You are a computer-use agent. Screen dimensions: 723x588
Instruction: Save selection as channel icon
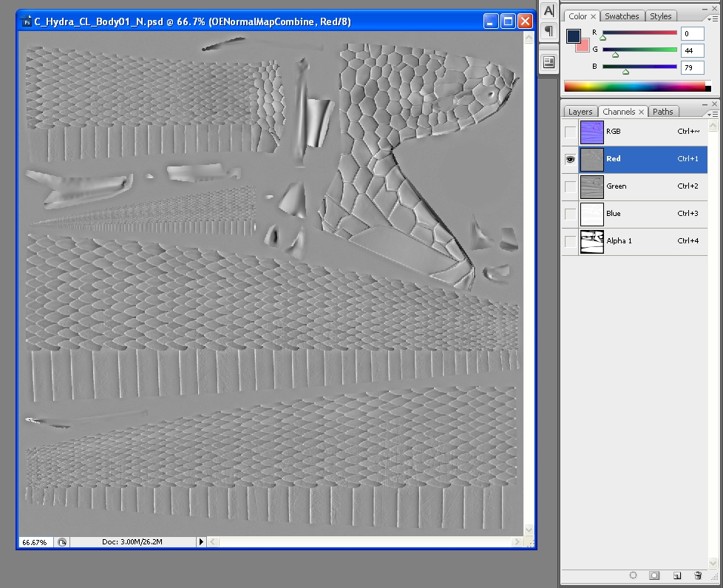coord(654,575)
